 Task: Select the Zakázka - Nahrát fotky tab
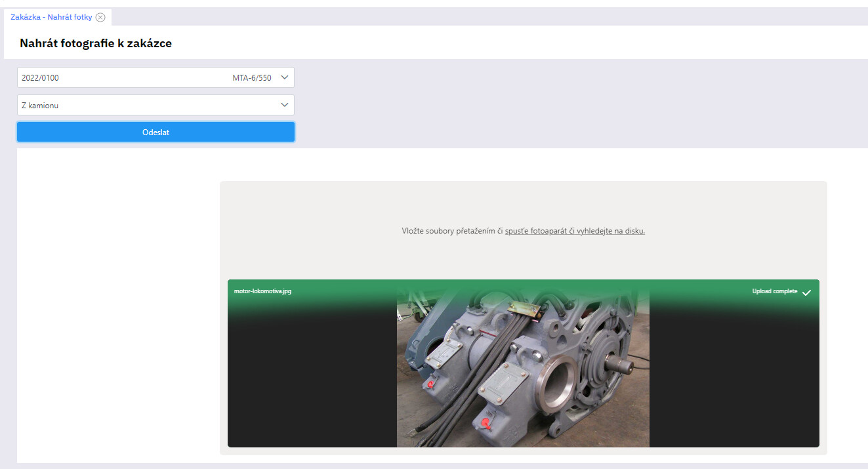51,17
